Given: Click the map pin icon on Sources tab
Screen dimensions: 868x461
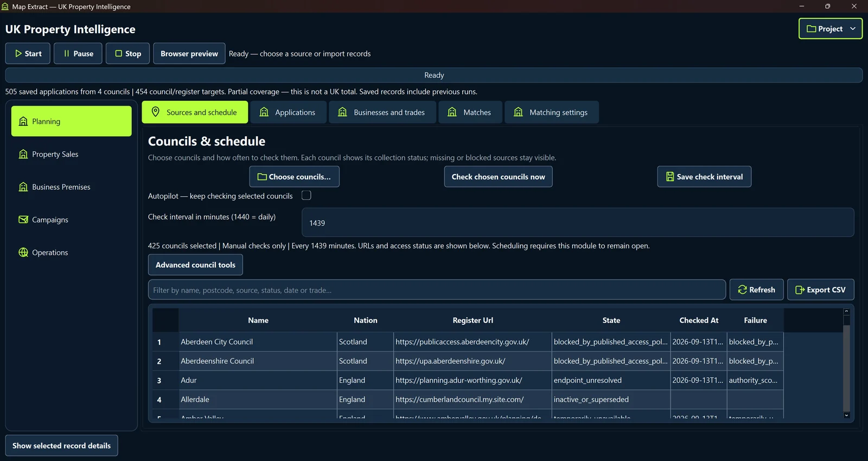Looking at the screenshot, I should point(156,112).
